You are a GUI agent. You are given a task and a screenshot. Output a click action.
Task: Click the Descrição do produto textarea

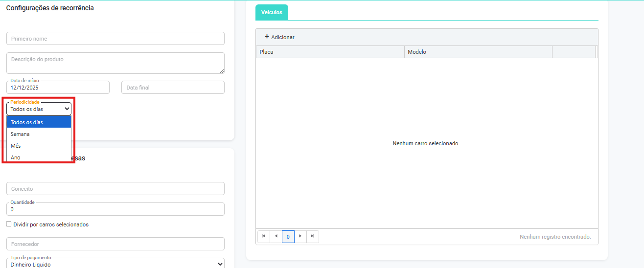tap(115, 63)
